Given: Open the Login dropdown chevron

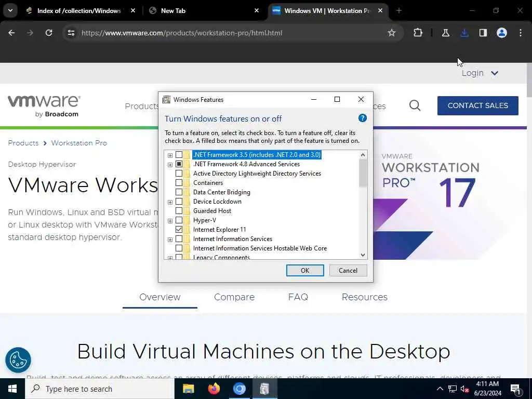Looking at the screenshot, I should tap(495, 73).
